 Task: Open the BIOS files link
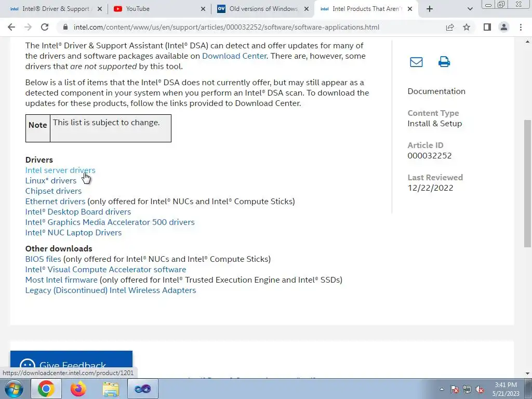(x=43, y=259)
